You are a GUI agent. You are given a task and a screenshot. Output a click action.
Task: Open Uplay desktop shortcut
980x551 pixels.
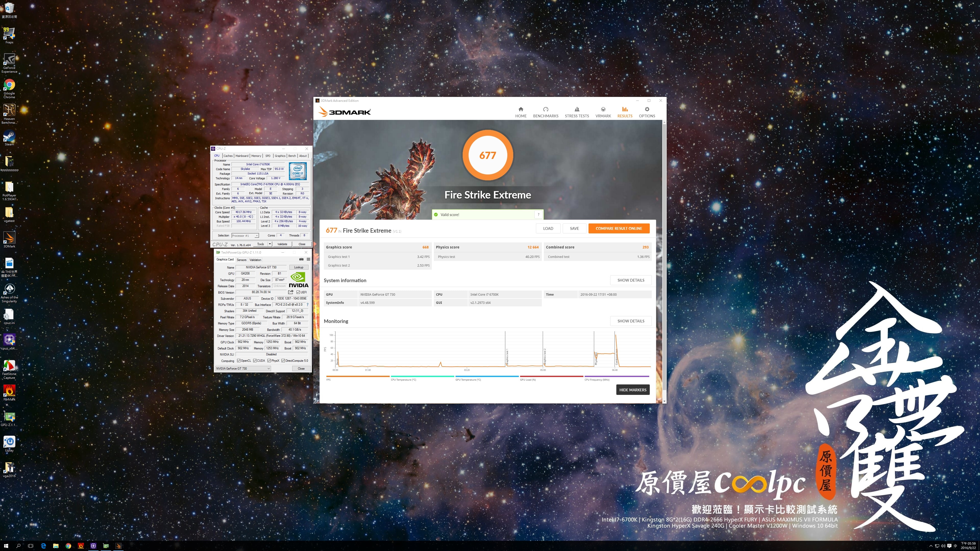(9, 444)
